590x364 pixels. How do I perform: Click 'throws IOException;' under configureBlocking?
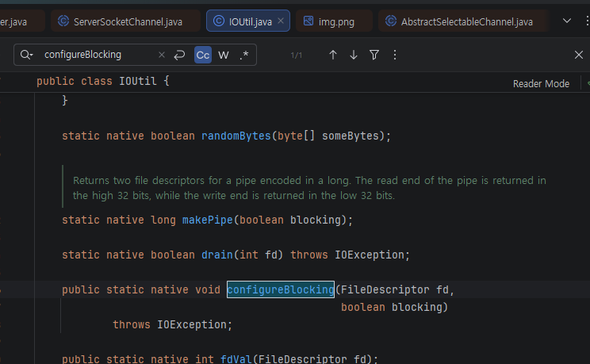tap(173, 324)
